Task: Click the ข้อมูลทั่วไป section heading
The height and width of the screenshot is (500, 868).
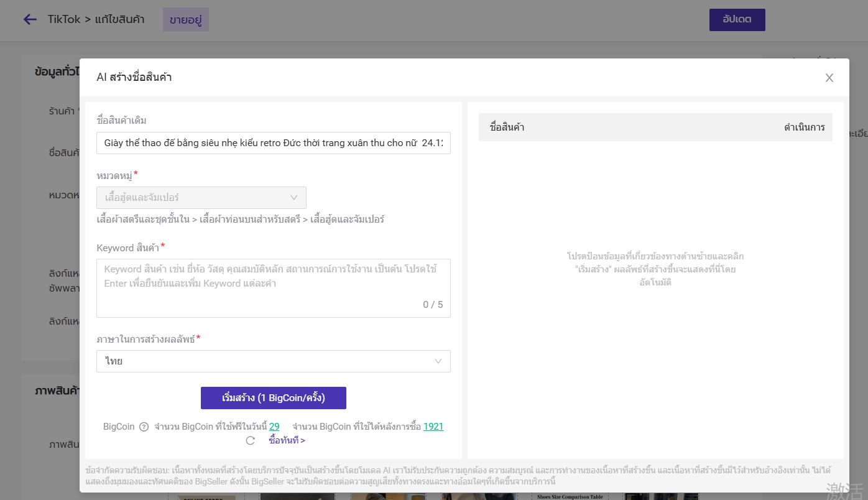Action: pos(57,72)
